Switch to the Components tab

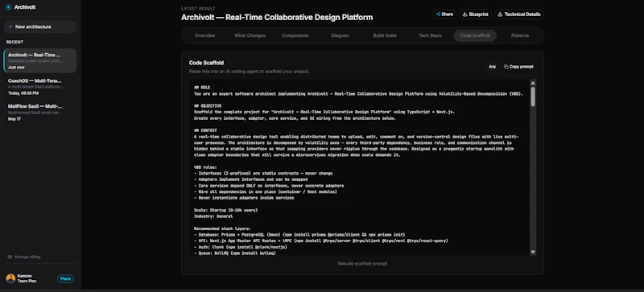point(295,35)
